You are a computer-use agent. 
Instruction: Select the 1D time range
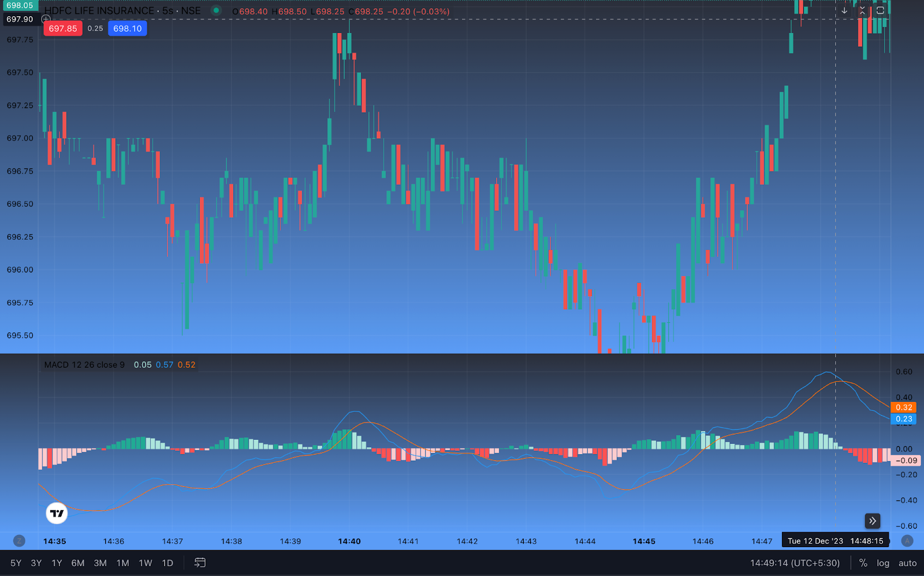pyautogui.click(x=167, y=563)
